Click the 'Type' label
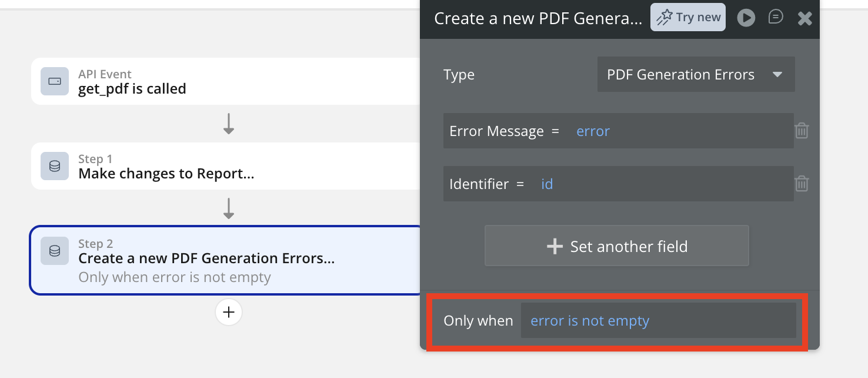This screenshot has width=868, height=378. [x=459, y=75]
